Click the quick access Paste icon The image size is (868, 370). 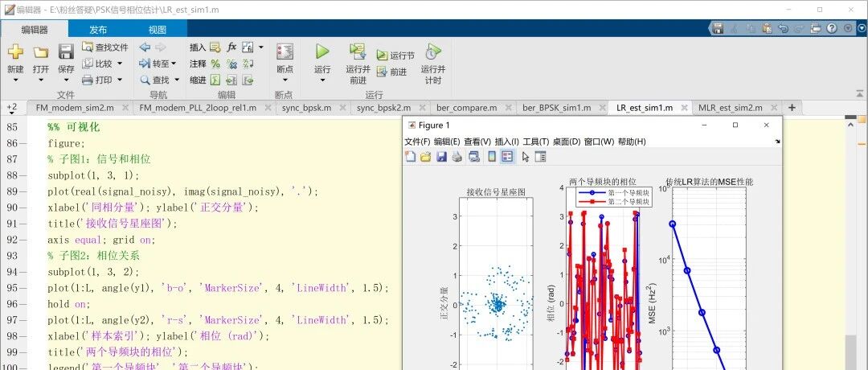coord(767,28)
